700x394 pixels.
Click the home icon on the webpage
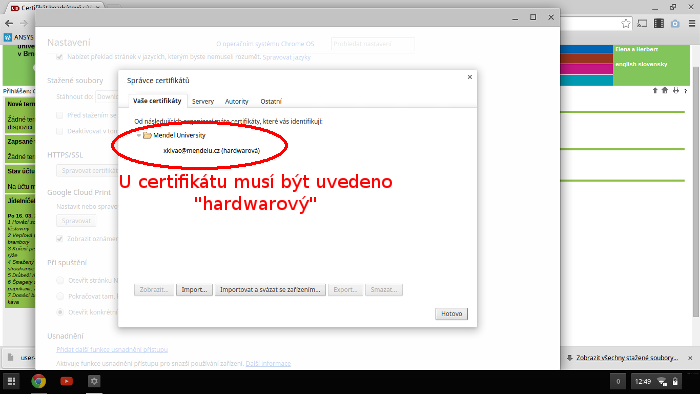point(665,91)
